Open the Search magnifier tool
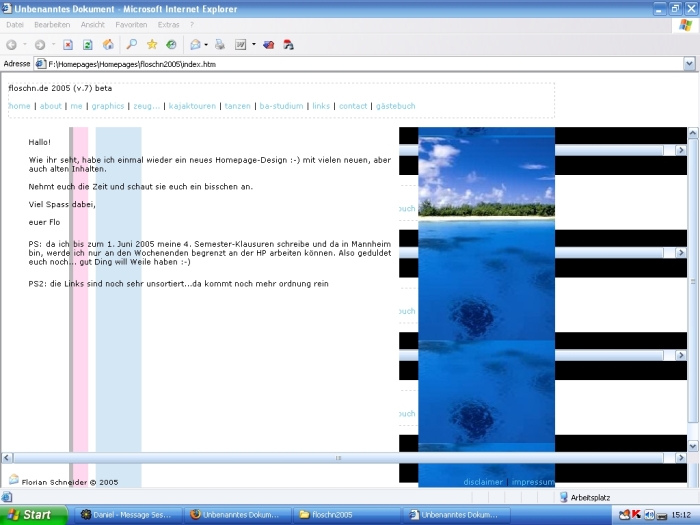700x525 pixels. coord(132,44)
